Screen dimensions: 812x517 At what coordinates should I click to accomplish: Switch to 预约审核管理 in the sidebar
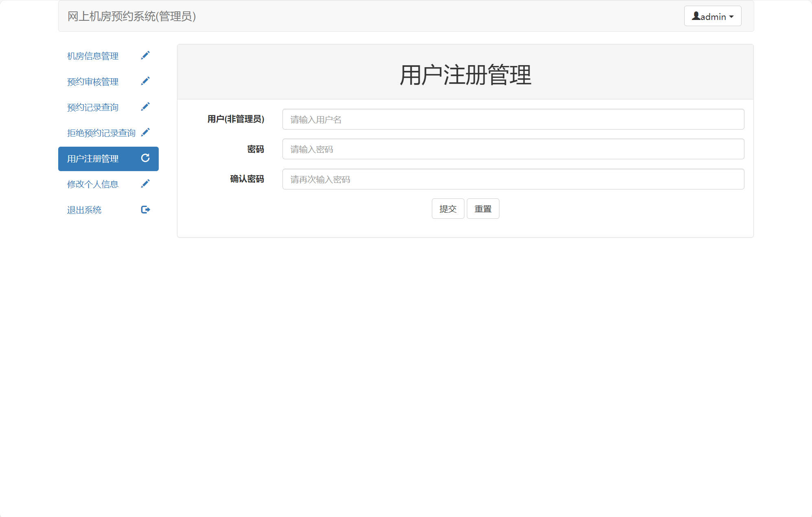tap(92, 81)
